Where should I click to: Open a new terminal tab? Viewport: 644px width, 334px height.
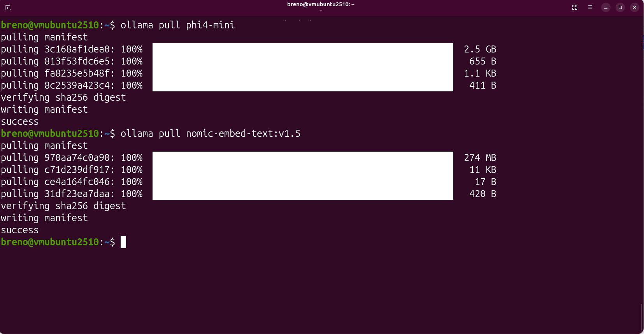point(7,7)
